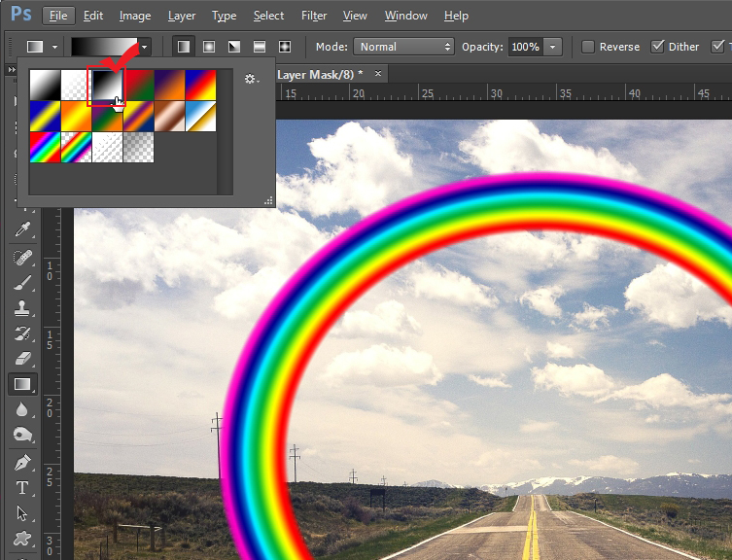
Task: Open the Image menu
Action: [x=135, y=16]
